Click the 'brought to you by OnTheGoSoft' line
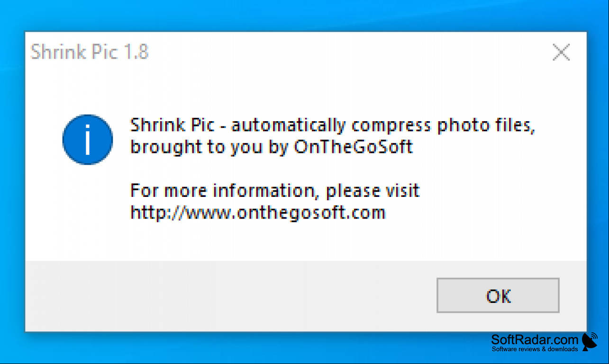Image resolution: width=609 pixels, height=364 pixels. (x=272, y=147)
